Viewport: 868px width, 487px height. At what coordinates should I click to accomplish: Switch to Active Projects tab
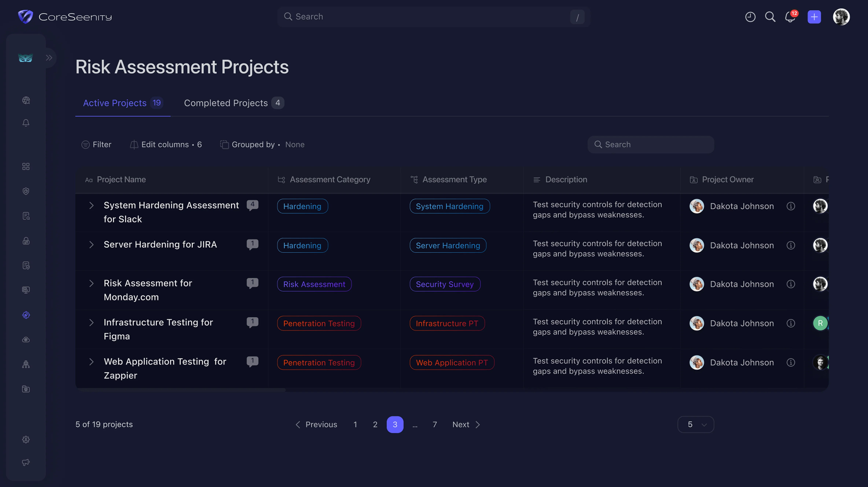123,103
